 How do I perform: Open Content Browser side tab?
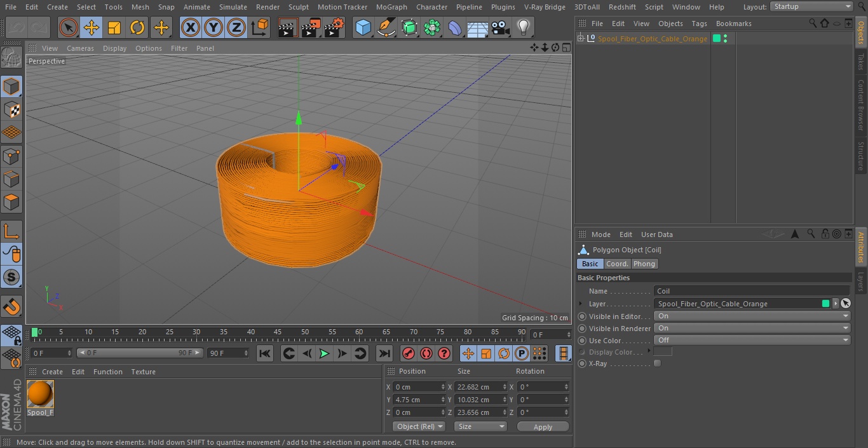(861, 105)
